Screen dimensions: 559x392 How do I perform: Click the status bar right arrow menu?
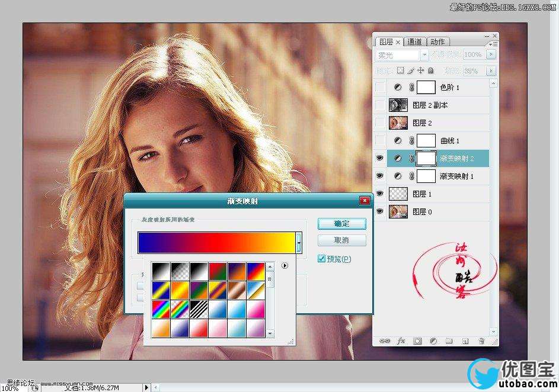[146, 387]
